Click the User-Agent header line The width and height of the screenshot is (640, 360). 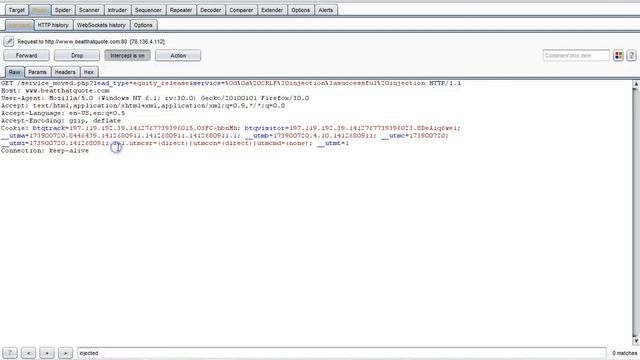point(155,98)
